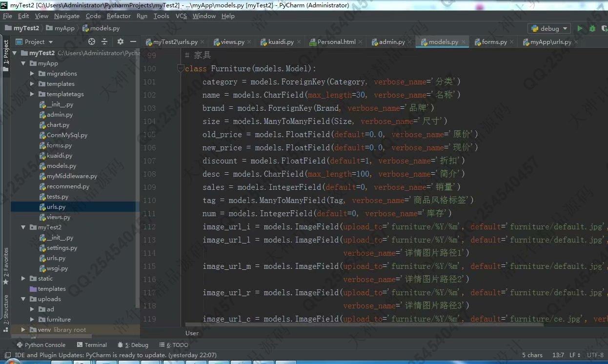Image resolution: width=608 pixels, height=364 pixels.
Task: Expand the migrations folder arrow
Action: [32, 74]
